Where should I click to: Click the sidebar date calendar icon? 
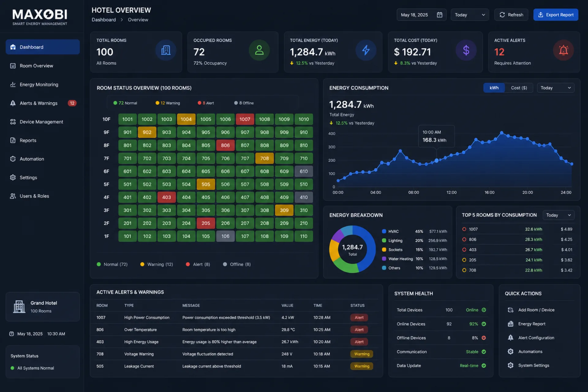pyautogui.click(x=12, y=334)
